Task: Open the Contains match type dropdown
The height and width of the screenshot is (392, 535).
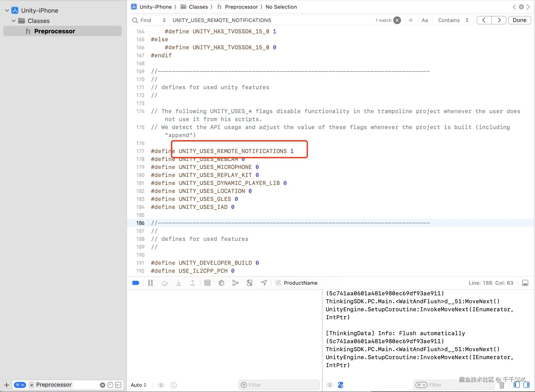Action: [453, 20]
